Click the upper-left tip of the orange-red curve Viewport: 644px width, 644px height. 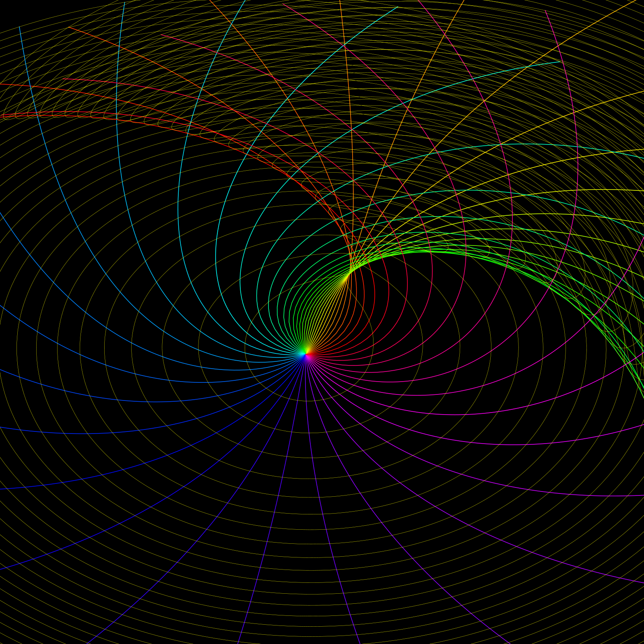[x=69, y=27]
